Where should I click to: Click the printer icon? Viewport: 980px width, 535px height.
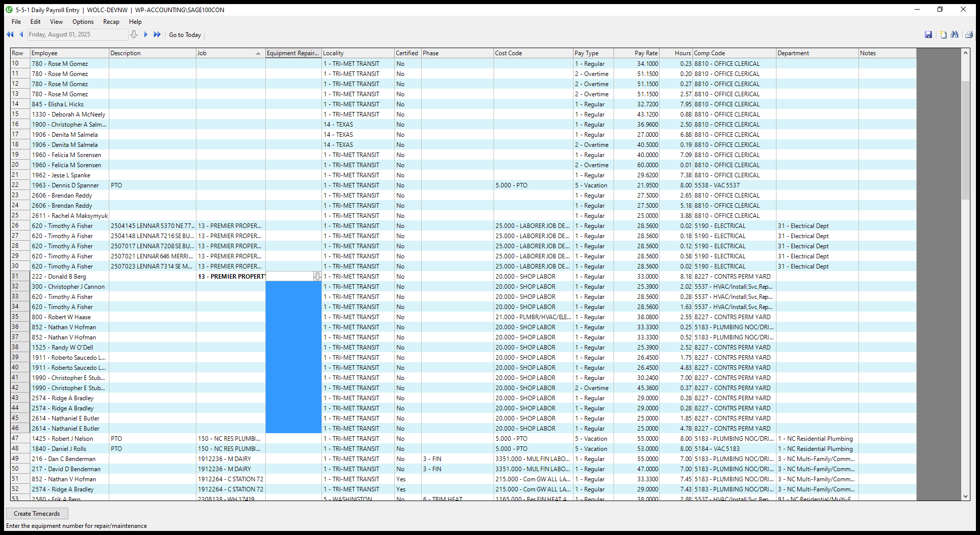pos(969,34)
